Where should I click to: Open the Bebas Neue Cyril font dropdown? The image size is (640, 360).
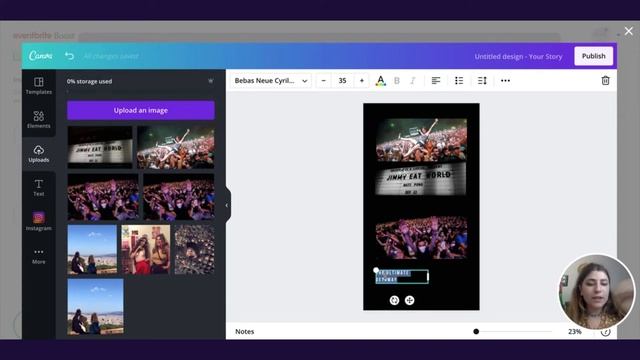(x=271, y=81)
